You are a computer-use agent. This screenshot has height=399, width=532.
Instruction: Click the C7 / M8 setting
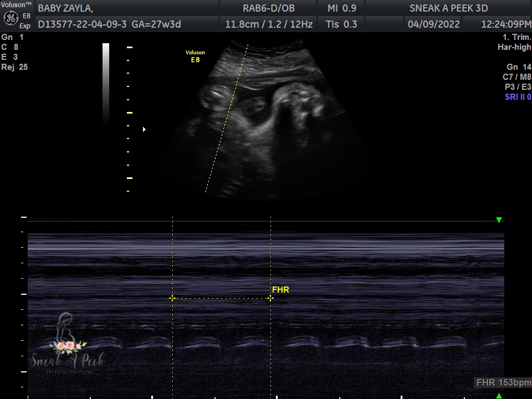517,77
